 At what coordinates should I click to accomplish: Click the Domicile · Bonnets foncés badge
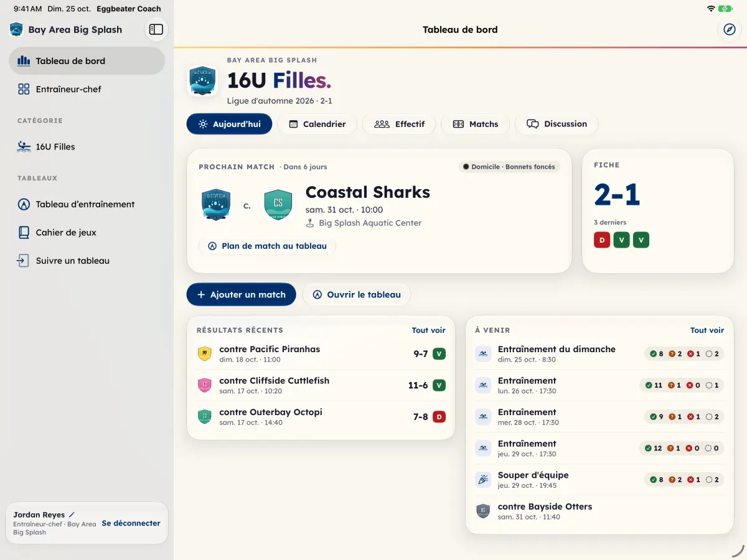(x=509, y=167)
